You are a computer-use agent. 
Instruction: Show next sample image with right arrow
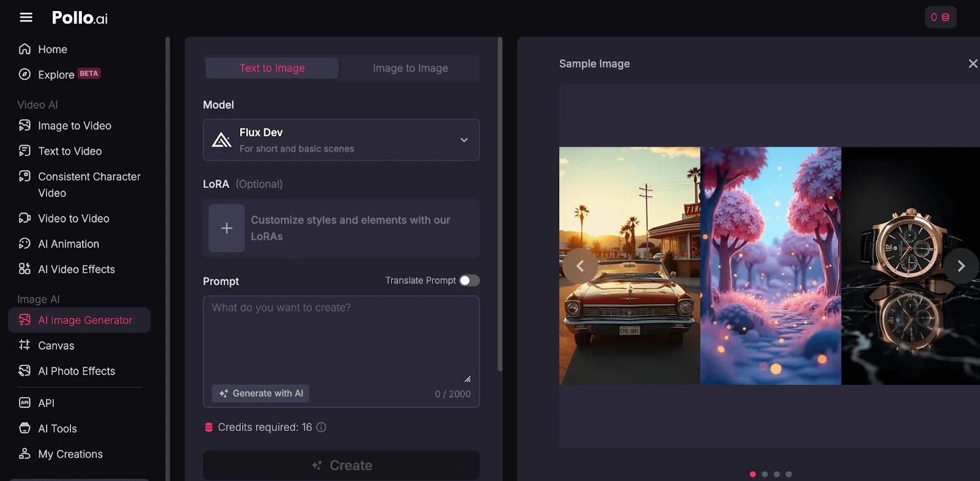point(960,266)
